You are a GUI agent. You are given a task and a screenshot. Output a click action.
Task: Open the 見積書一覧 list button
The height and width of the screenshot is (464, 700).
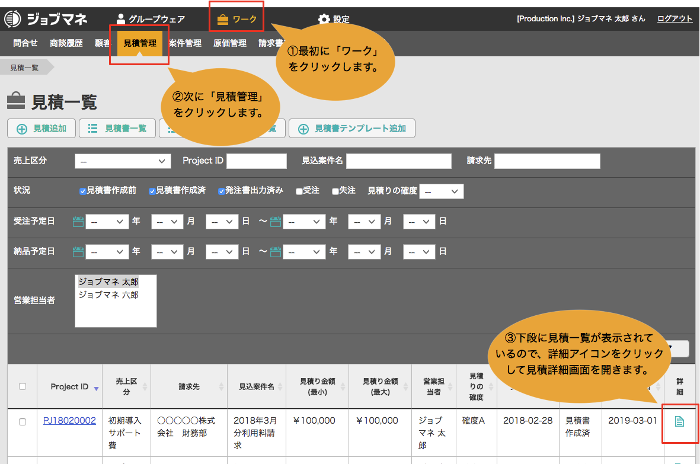(117, 129)
